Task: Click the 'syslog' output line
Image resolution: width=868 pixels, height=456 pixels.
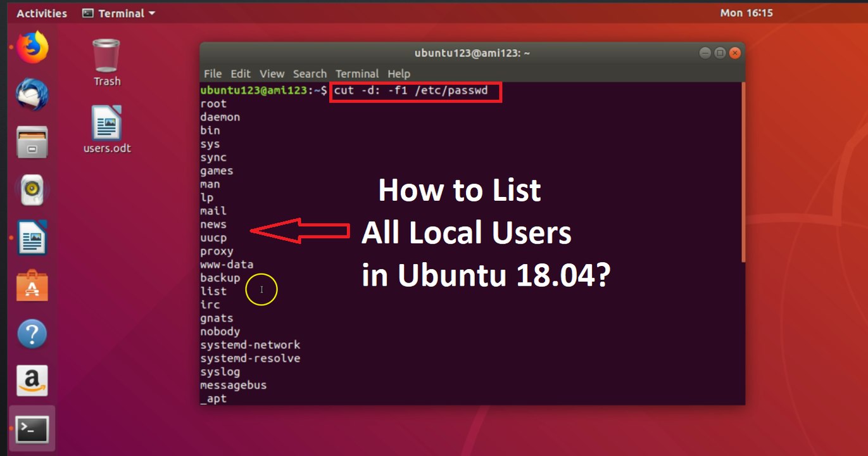Action: (220, 372)
